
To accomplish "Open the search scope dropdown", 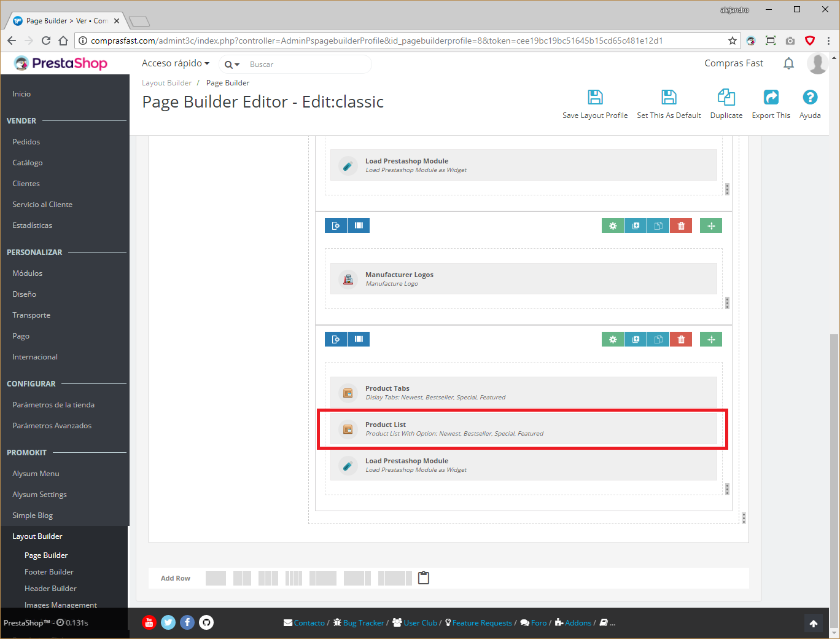I will click(231, 64).
